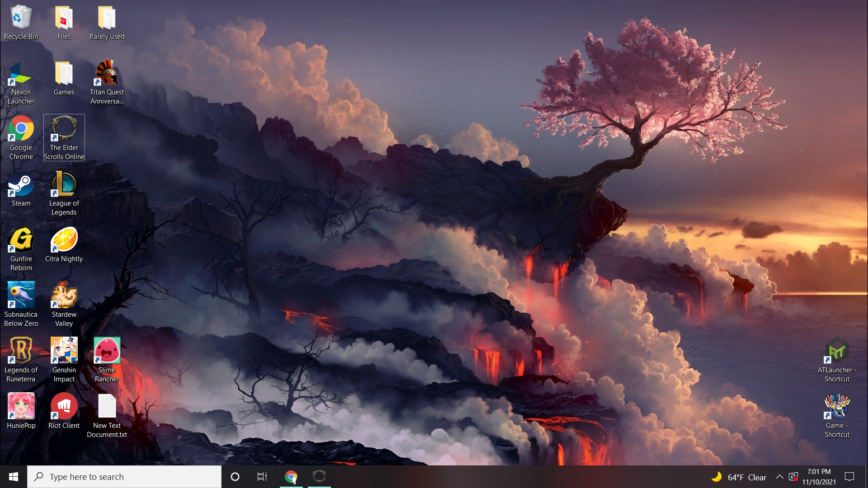The height and width of the screenshot is (488, 868).
Task: Select the ATLauncher shortcut
Action: click(837, 360)
